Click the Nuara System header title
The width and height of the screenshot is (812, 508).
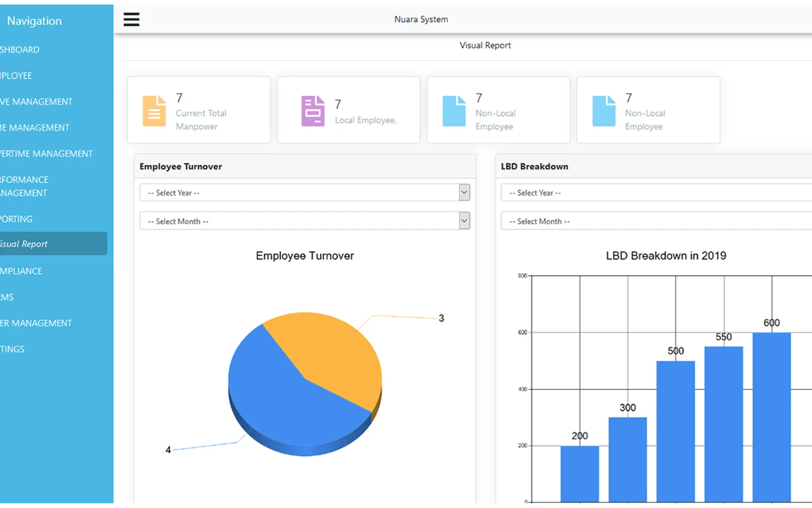pyautogui.click(x=421, y=19)
